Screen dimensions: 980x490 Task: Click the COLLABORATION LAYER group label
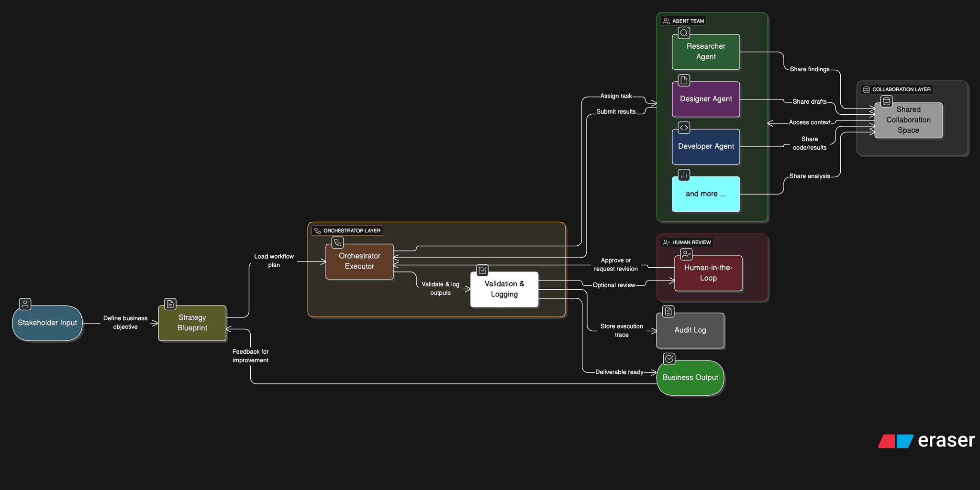point(901,89)
